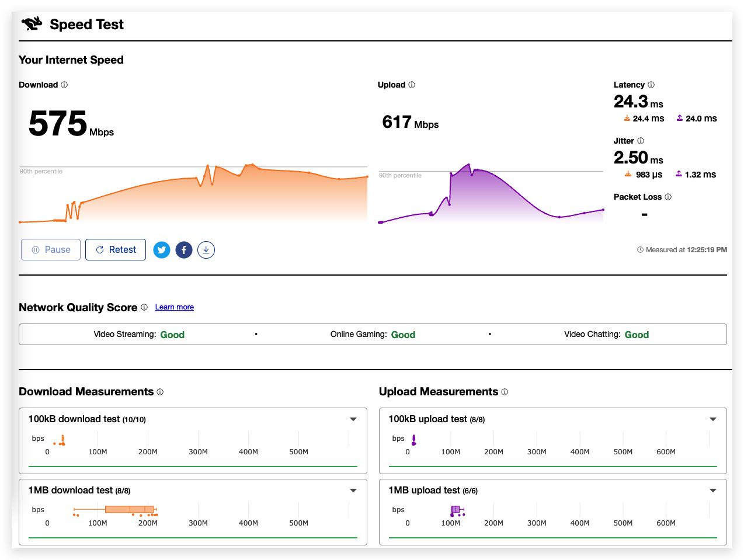Pause the running speed test
744x560 pixels.
tap(51, 250)
